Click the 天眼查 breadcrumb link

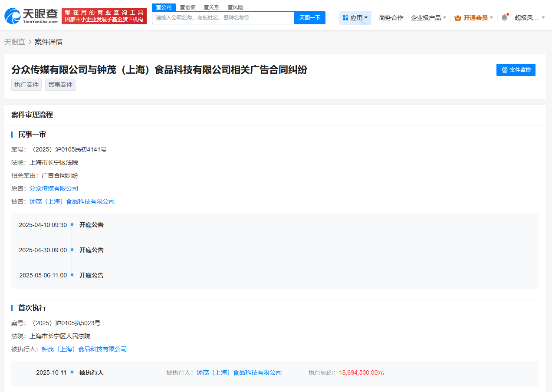[x=15, y=41]
